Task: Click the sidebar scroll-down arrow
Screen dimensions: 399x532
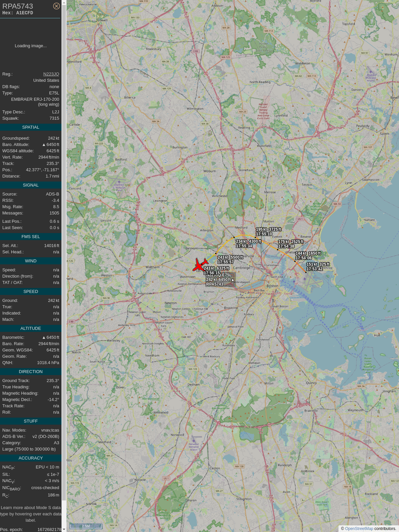Action: [x=64, y=529]
